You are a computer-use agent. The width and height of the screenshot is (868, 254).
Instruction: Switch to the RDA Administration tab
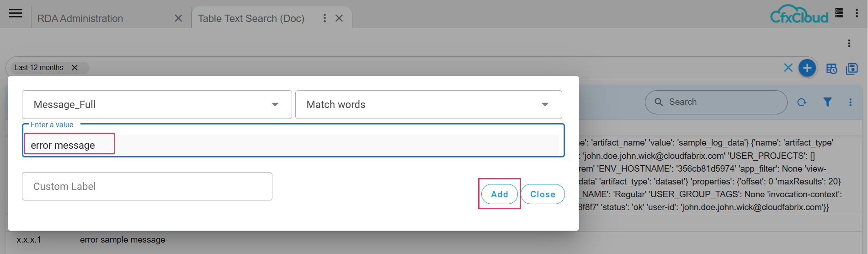(x=80, y=18)
